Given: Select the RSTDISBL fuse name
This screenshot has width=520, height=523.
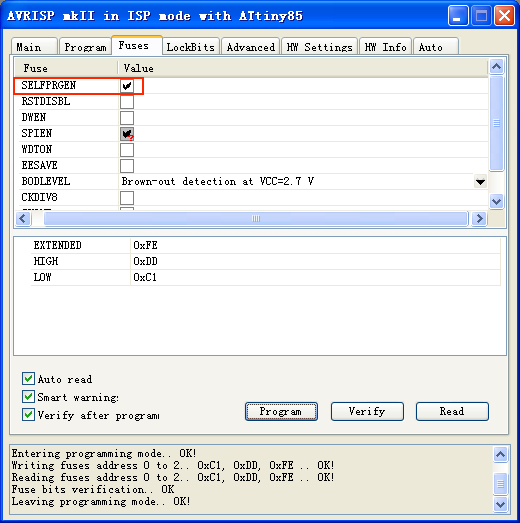Looking at the screenshot, I should click(46, 101).
